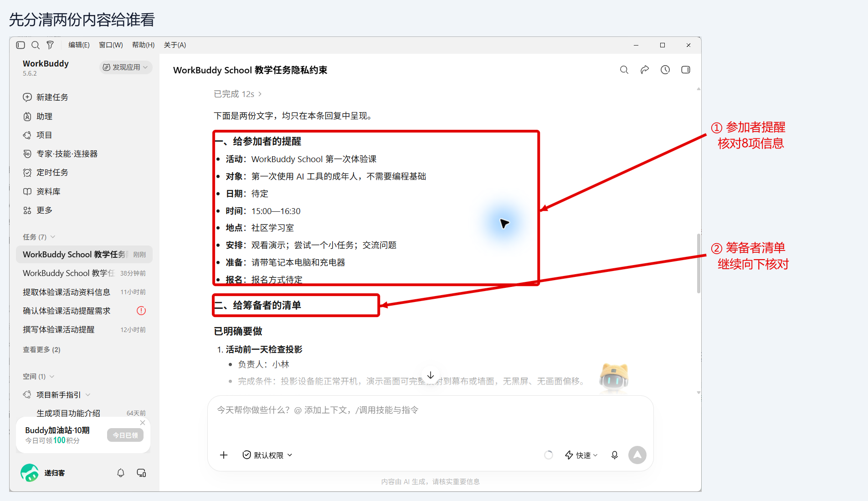Select the WorkBuddy School task marked 刚刚
The image size is (868, 501).
[84, 254]
